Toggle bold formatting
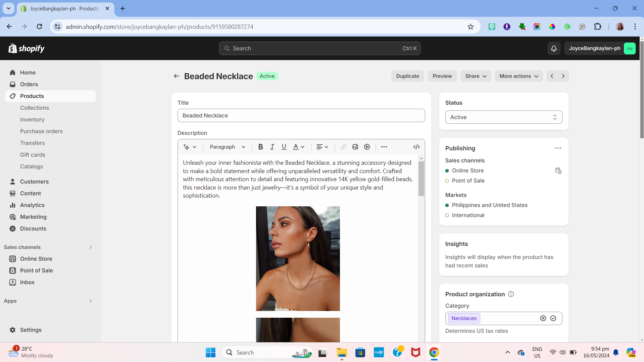644x362 pixels. click(x=260, y=147)
